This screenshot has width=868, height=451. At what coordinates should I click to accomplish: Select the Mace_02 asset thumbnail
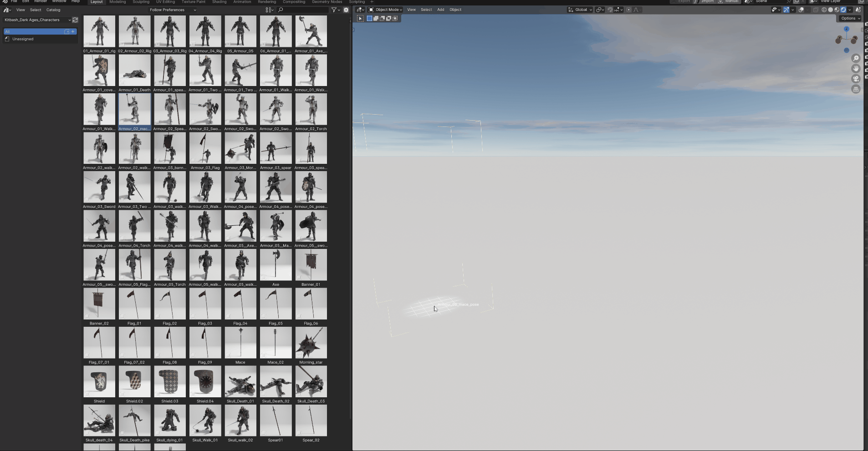tap(276, 343)
